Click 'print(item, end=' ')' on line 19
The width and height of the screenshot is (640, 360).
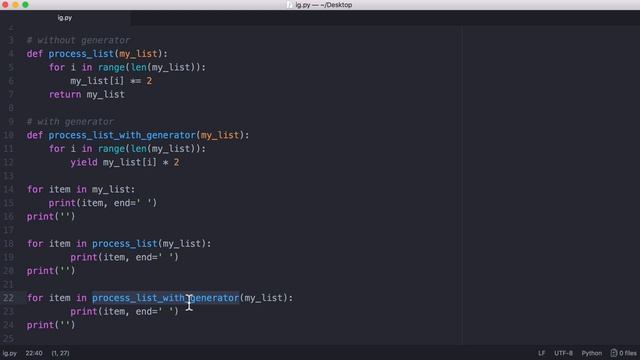tap(124, 257)
